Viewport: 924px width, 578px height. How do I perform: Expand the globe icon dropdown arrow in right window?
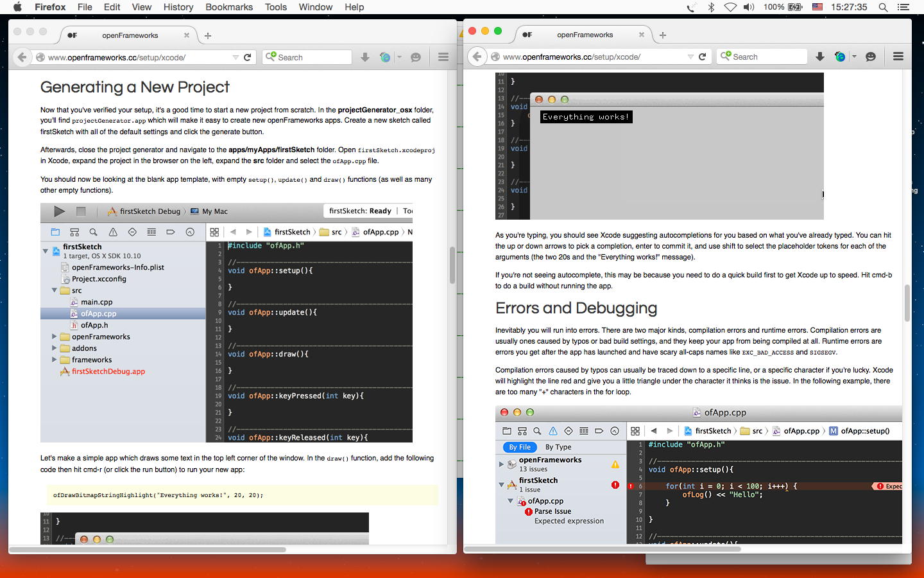(x=854, y=57)
